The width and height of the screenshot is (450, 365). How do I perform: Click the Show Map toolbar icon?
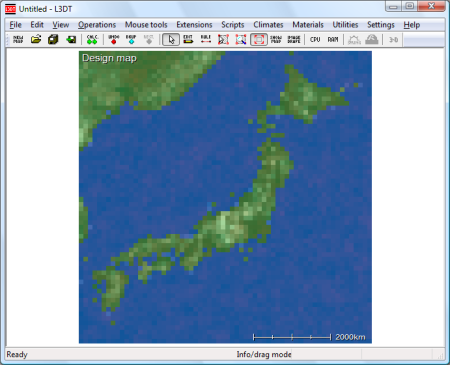click(x=276, y=39)
